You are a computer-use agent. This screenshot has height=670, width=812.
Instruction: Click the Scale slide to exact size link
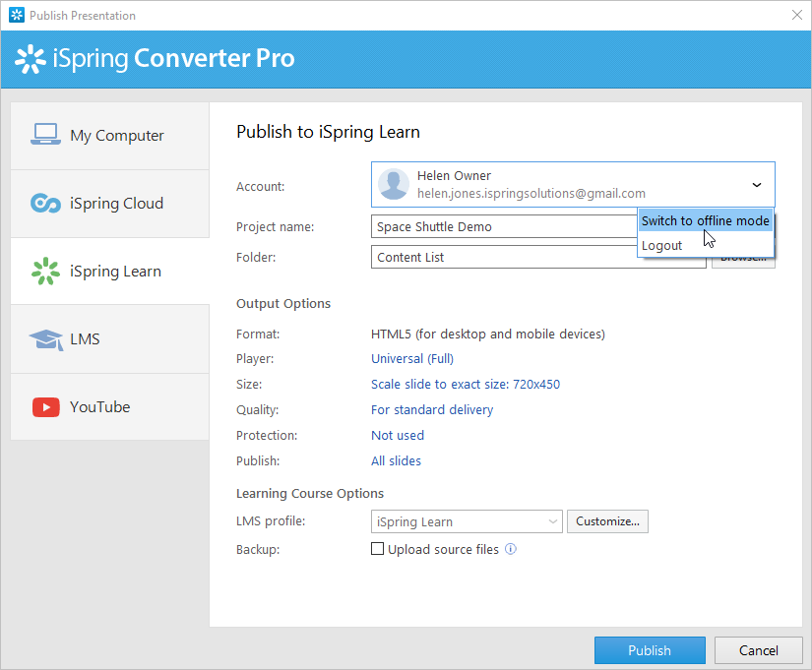point(465,384)
